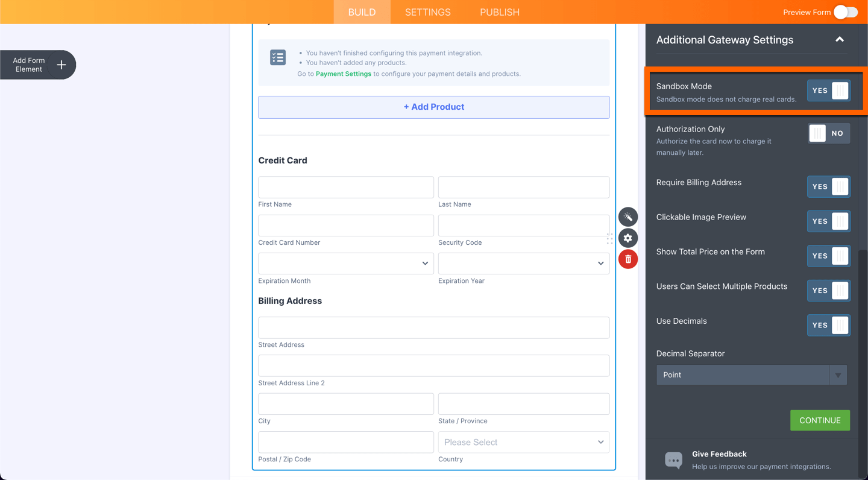Click the plus icon beside Add Form Element

tap(61, 65)
